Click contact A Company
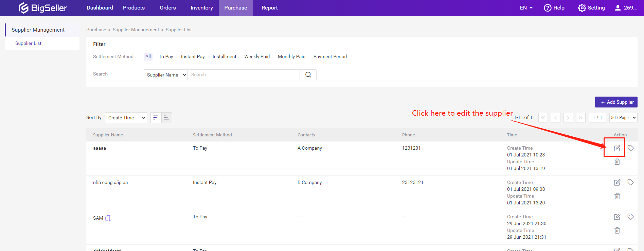 310,148
